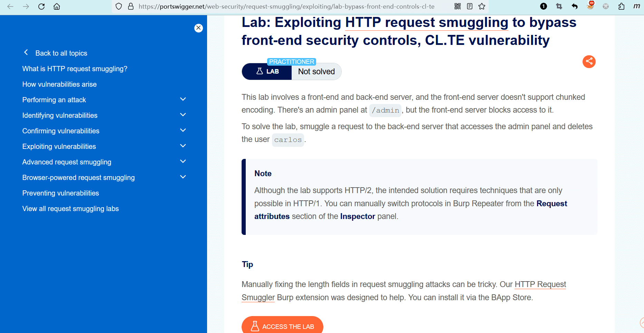This screenshot has width=644, height=333.
Task: Expand the Advanced request smuggling section
Action: 183,162
